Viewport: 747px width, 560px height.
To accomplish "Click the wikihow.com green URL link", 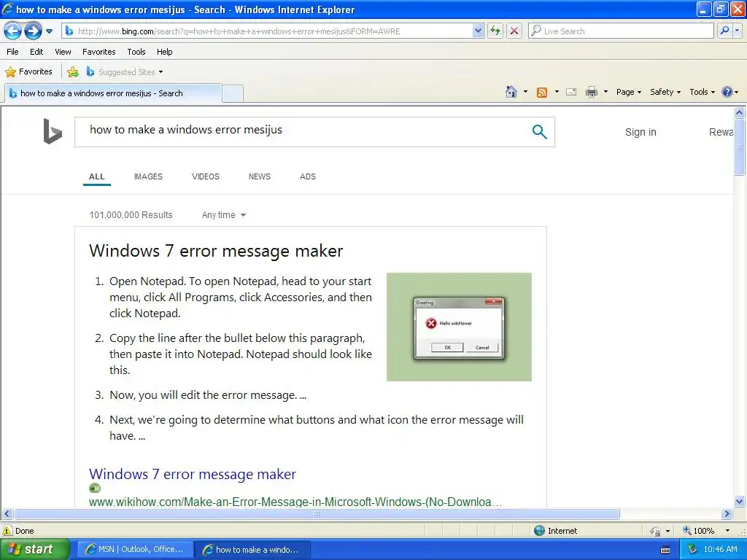I will coord(295,502).
